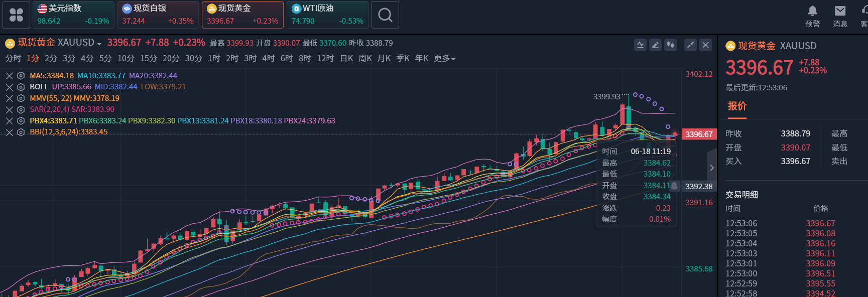Click the BOLL UP:3385.66 value label
Screen dimensions: 868x297
72,87
